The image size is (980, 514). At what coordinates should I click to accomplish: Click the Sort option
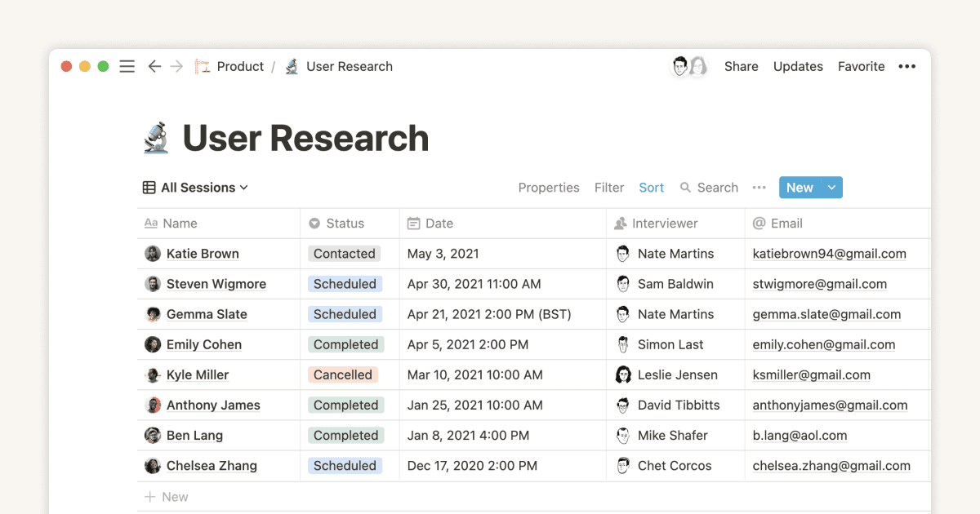point(651,188)
